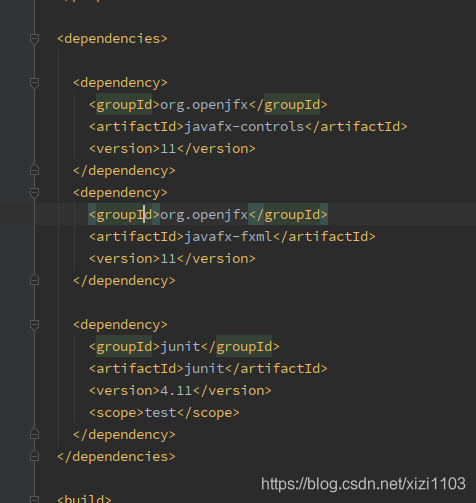Click "org.openjfx" above the javafx-controls line
Image resolution: width=476 pixels, height=503 pixels.
coord(204,105)
